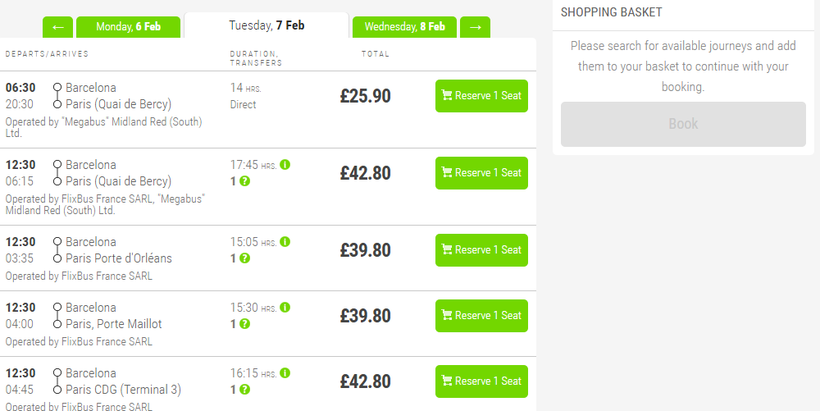Go to previous day with left arrow
The width and height of the screenshot is (820, 411).
[x=58, y=26]
